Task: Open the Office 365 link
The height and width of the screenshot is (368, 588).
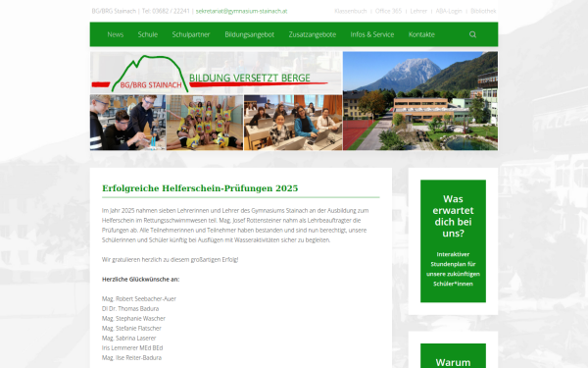Action: [x=388, y=11]
